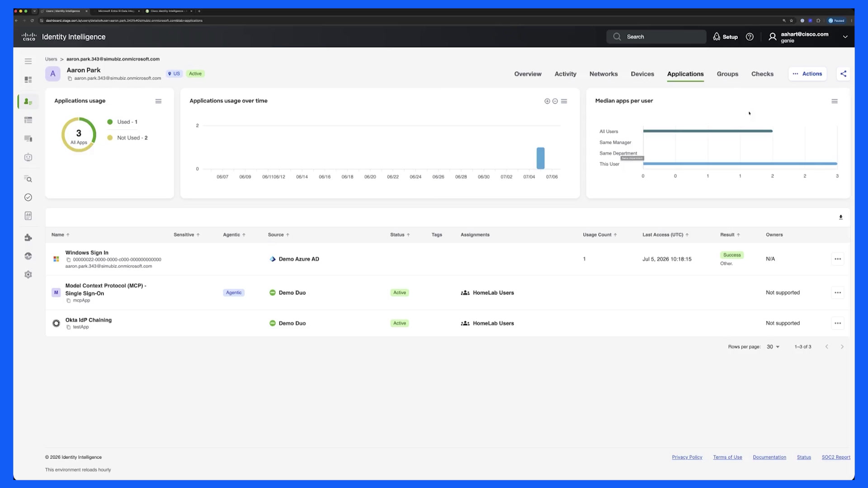Image resolution: width=868 pixels, height=488 pixels.
Task: Switch to the Overview tab
Action: 528,74
